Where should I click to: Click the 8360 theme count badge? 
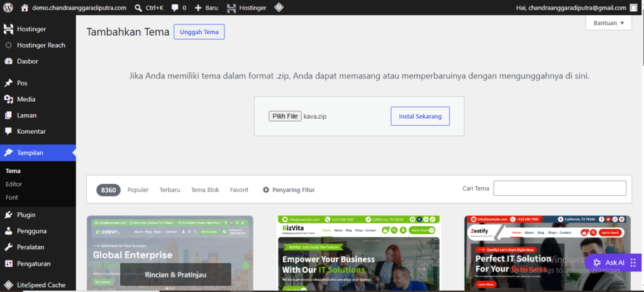coord(108,190)
